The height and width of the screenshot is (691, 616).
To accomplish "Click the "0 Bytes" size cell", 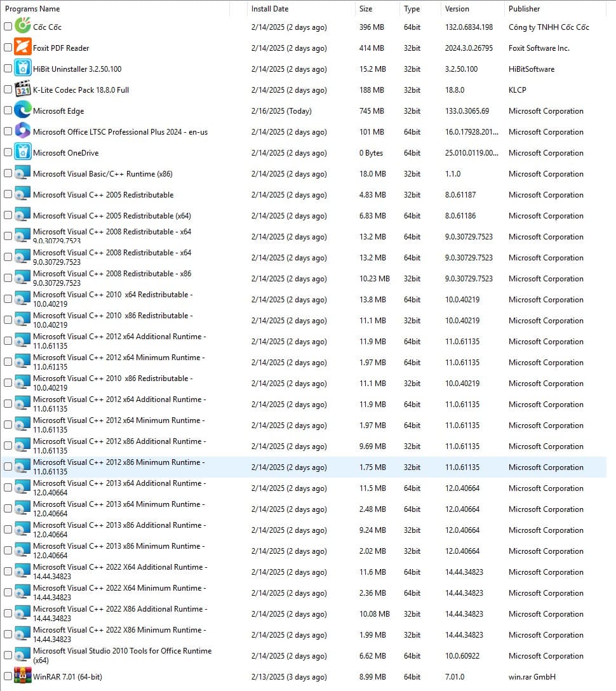I will pyautogui.click(x=371, y=153).
